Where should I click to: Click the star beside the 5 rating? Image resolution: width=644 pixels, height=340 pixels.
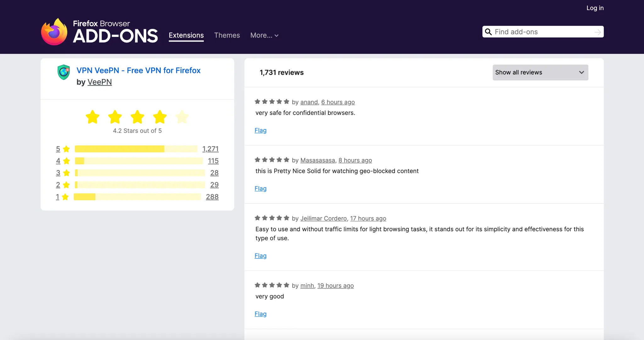click(66, 149)
